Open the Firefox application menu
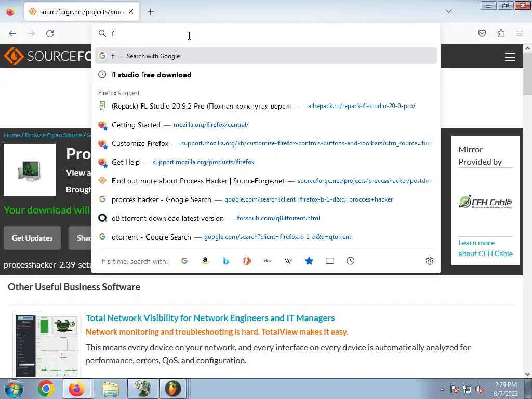The height and width of the screenshot is (399, 532). (x=519, y=33)
